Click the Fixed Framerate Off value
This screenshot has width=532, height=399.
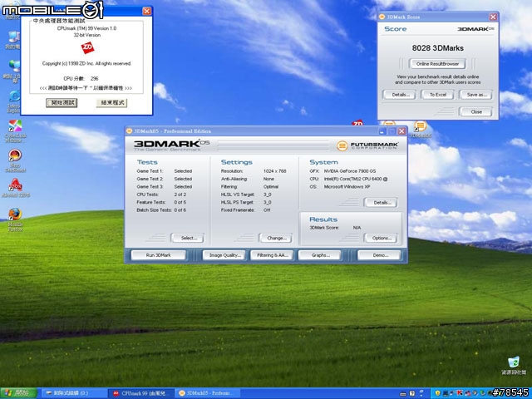point(267,210)
